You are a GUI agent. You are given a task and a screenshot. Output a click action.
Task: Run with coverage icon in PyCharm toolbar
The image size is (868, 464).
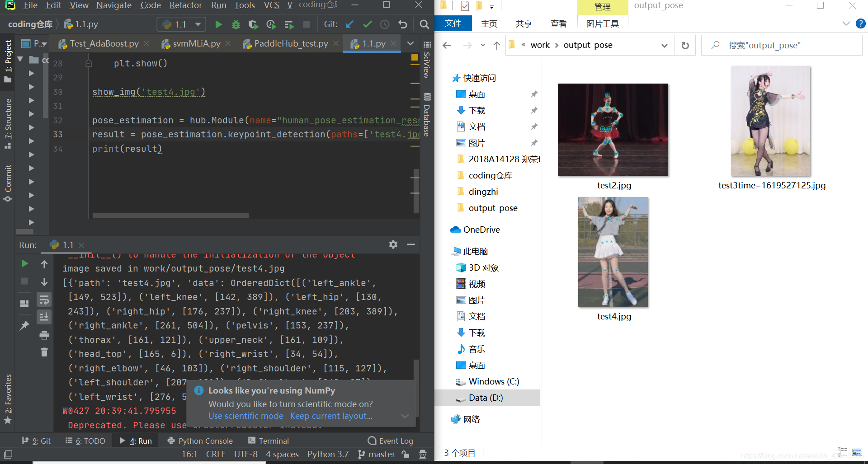tap(253, 24)
